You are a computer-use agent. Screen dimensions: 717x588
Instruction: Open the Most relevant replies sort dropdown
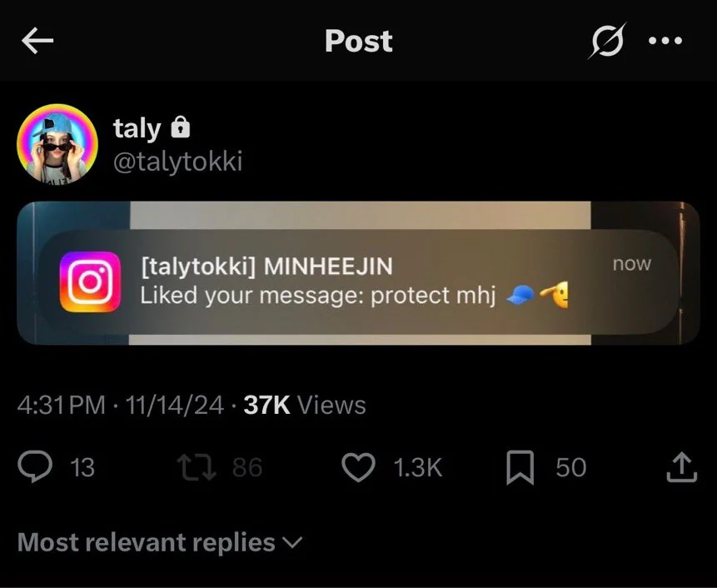point(147,543)
